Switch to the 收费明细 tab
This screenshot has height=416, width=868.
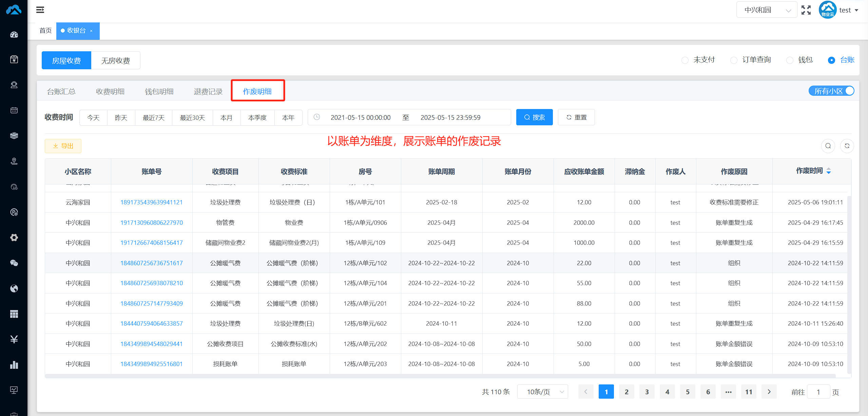(x=110, y=91)
